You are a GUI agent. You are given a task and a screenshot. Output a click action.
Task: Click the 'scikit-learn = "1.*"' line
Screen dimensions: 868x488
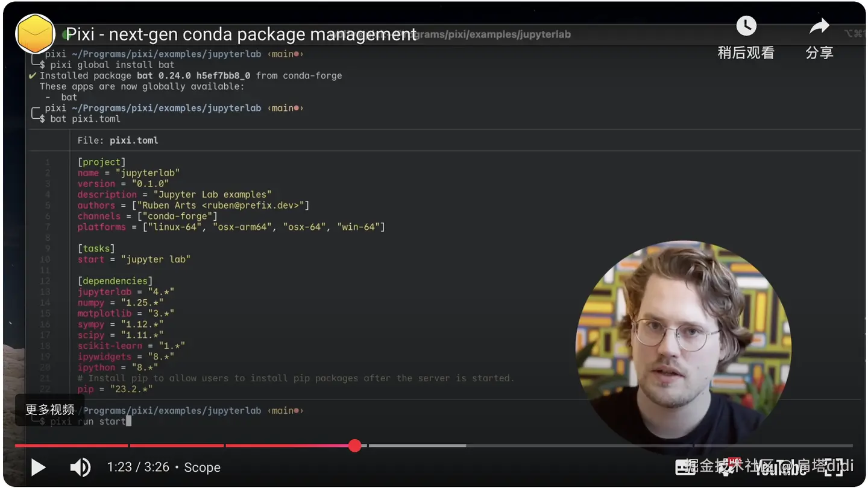(131, 346)
